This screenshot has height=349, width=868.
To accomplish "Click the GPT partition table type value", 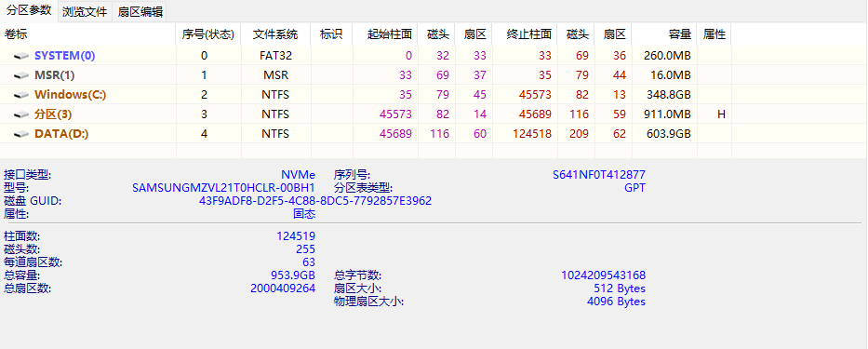I will pos(634,188).
